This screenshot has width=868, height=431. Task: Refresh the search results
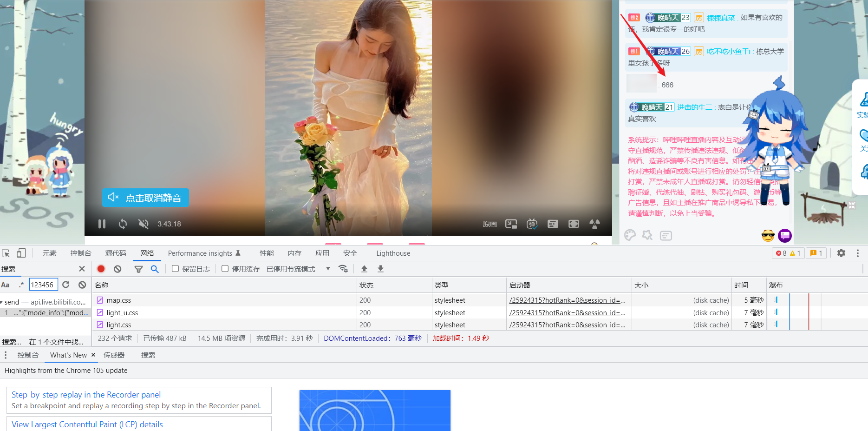point(66,285)
